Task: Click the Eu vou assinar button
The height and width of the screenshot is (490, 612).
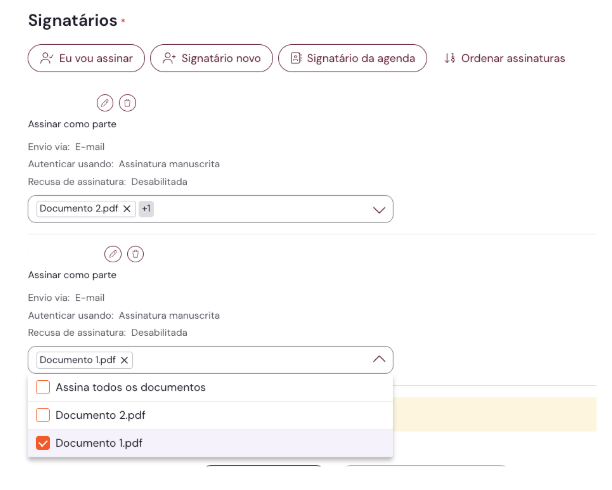Action: point(87,59)
